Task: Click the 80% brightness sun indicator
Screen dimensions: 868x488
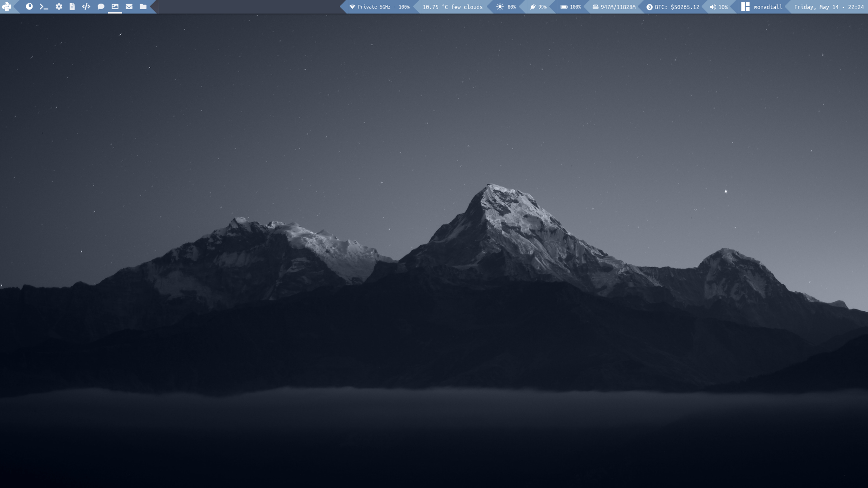Action: pyautogui.click(x=506, y=7)
